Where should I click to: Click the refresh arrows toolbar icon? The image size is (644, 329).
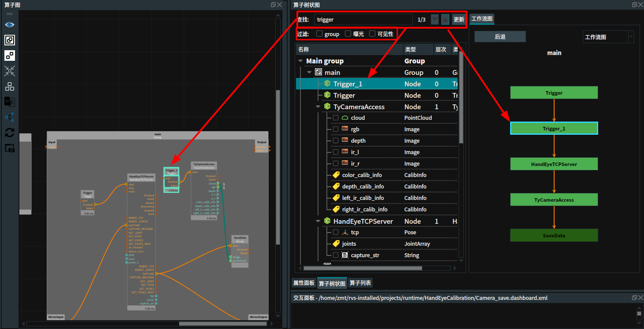coord(10,133)
